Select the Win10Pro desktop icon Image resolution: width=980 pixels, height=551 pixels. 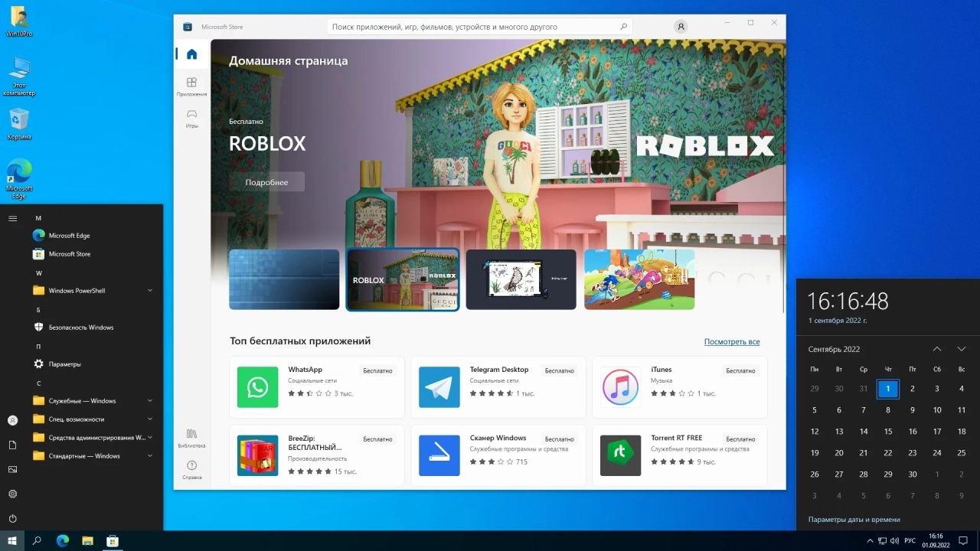coord(19,22)
